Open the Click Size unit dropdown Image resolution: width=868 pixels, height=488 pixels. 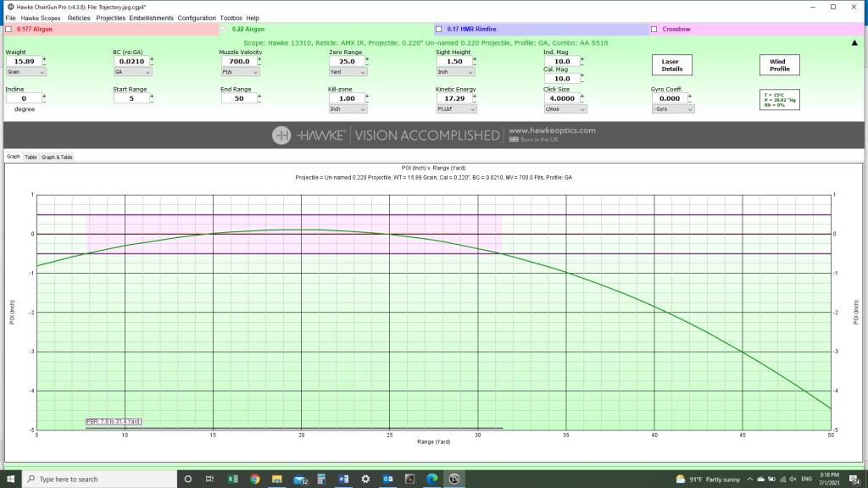coord(565,109)
